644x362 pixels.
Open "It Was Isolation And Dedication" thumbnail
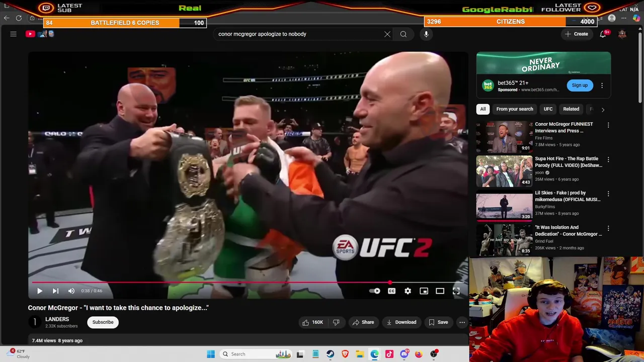tap(504, 240)
